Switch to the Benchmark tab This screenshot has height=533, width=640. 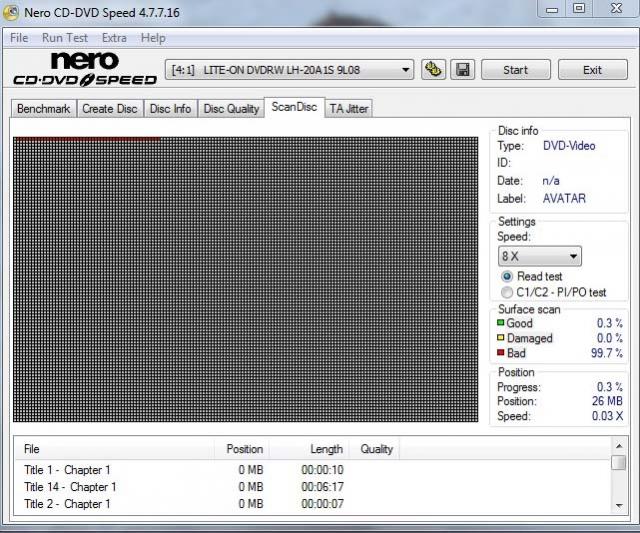pyautogui.click(x=44, y=109)
